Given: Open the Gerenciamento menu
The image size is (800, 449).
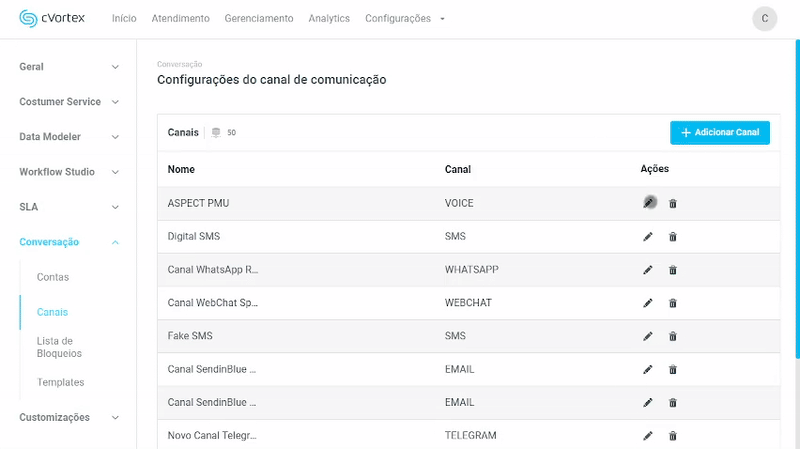Looking at the screenshot, I should (x=259, y=18).
